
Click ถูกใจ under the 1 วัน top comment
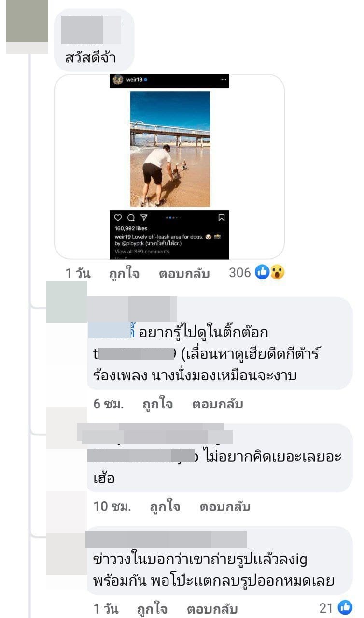[x=124, y=274]
